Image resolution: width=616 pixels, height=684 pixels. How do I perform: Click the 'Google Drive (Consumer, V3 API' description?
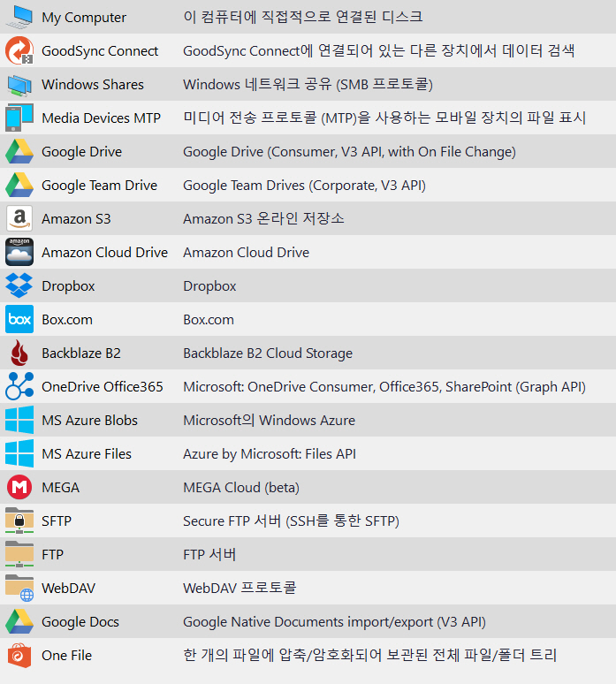pyautogui.click(x=349, y=152)
